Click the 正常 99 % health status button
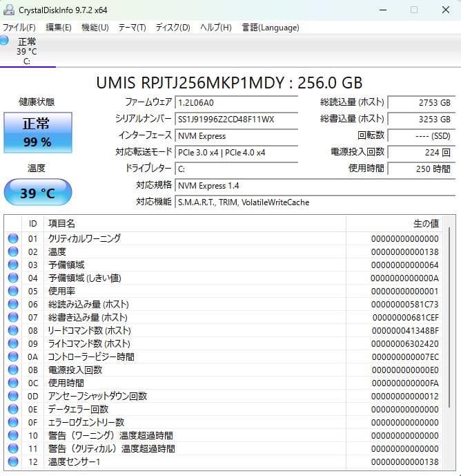Image resolution: width=461 pixels, height=476 pixels. (38, 133)
